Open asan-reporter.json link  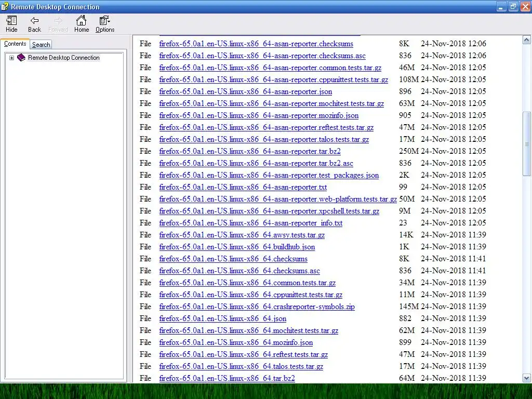click(246, 91)
